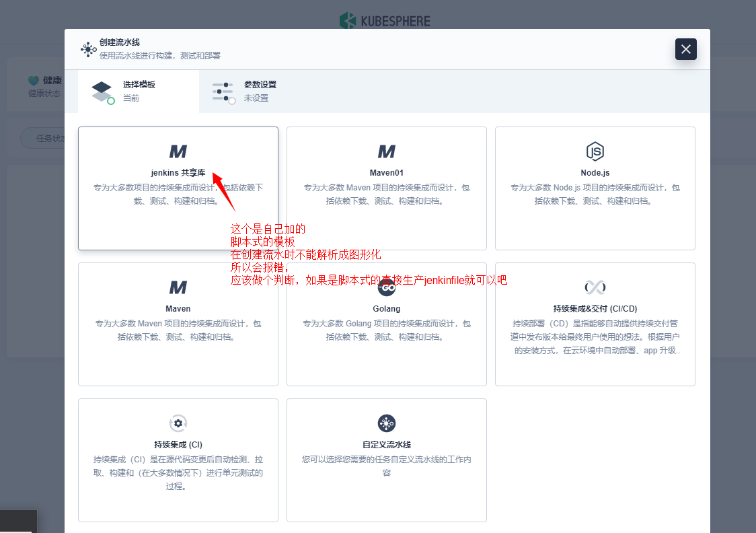Click the Maven01 template icon
This screenshot has height=533, width=756.
(387, 152)
